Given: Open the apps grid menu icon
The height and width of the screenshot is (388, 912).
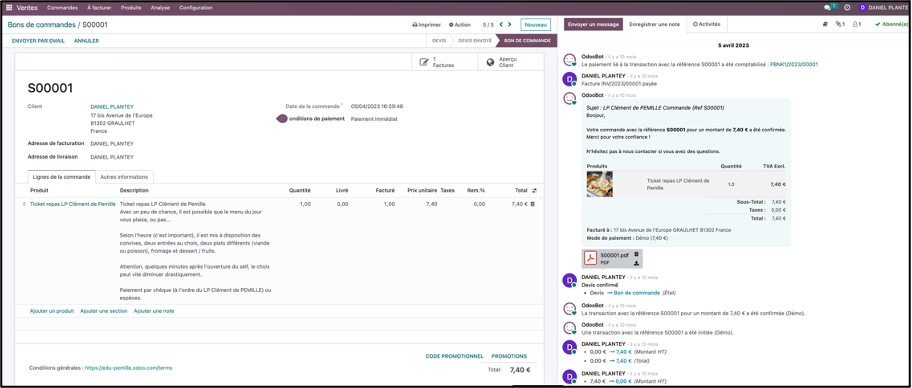Looking at the screenshot, I should 9,8.
